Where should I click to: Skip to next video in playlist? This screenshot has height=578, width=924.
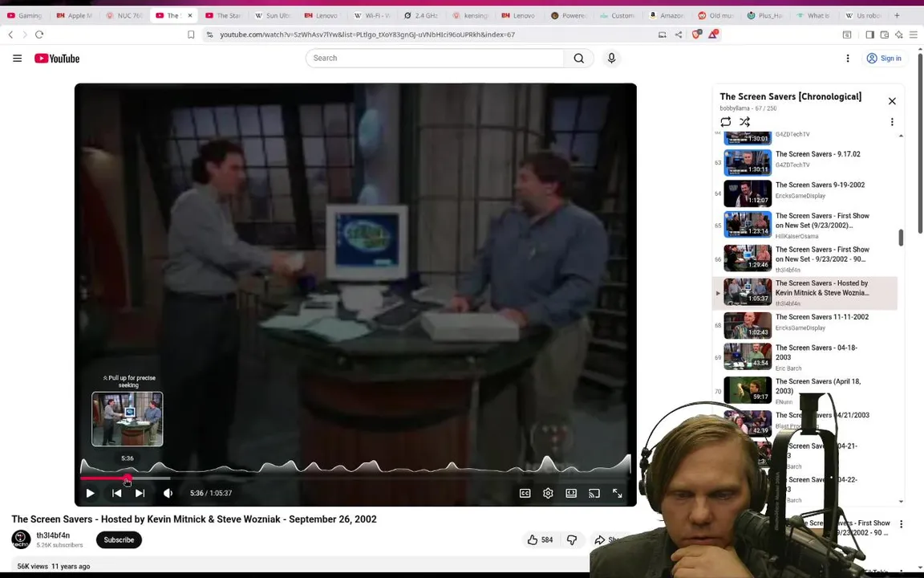point(140,493)
